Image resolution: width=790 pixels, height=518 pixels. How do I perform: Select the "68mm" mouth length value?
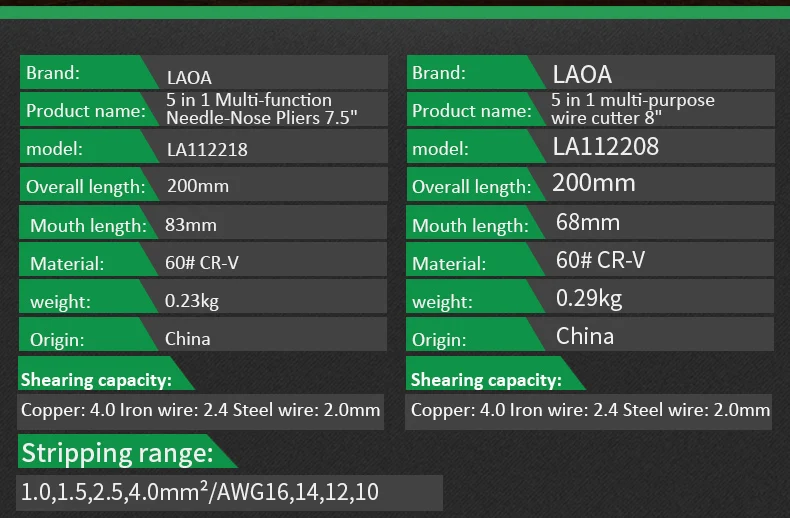point(587,222)
